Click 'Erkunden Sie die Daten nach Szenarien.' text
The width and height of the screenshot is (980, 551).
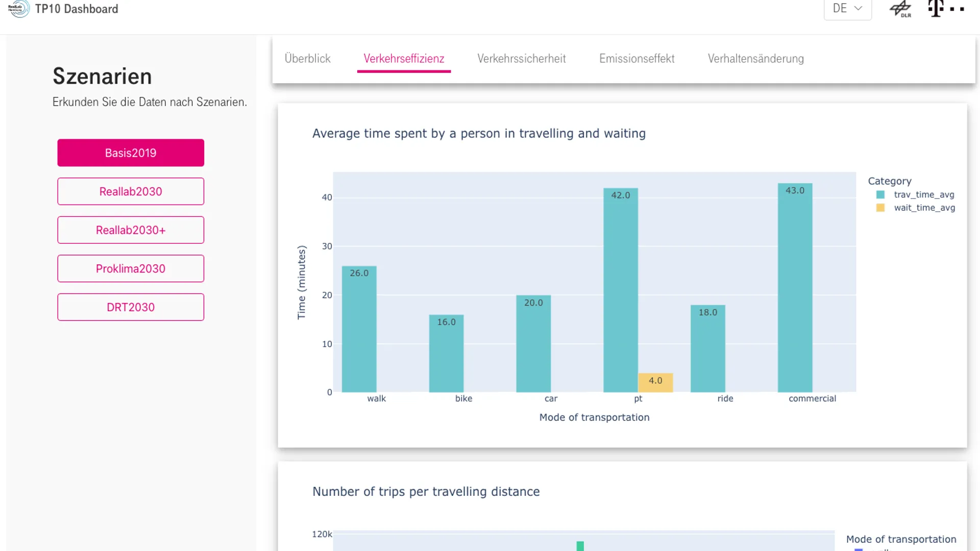(150, 102)
